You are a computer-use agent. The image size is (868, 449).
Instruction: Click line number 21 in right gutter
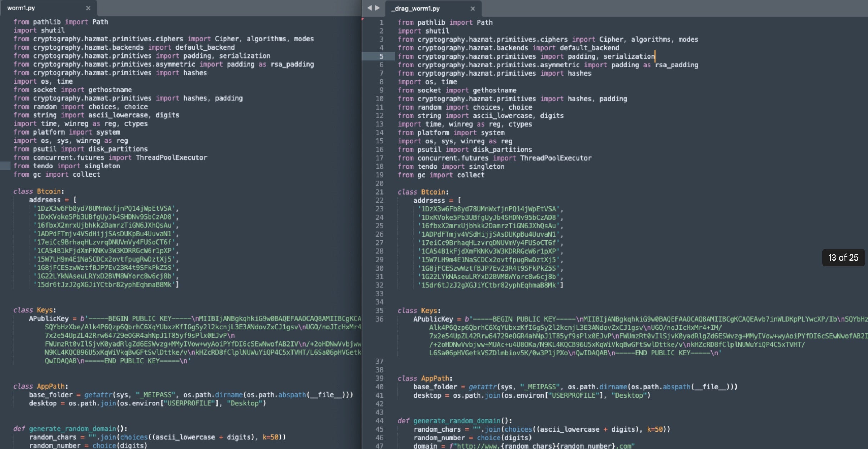pos(379,192)
